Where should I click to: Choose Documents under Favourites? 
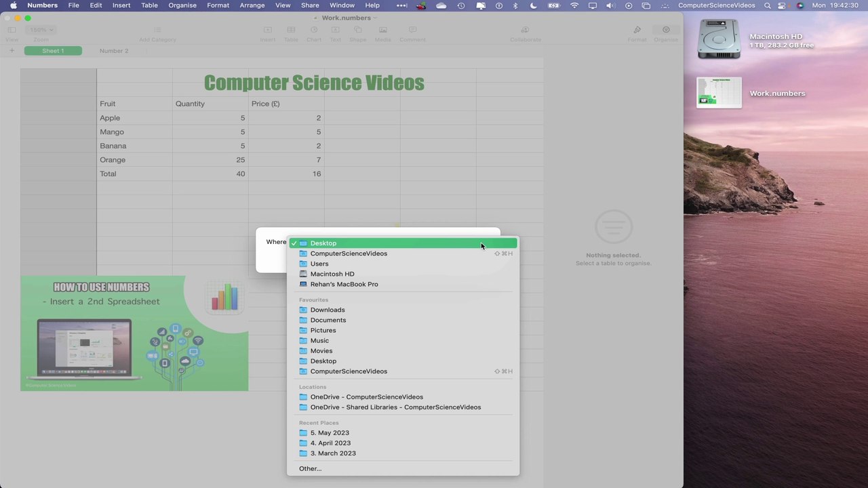pyautogui.click(x=403, y=320)
